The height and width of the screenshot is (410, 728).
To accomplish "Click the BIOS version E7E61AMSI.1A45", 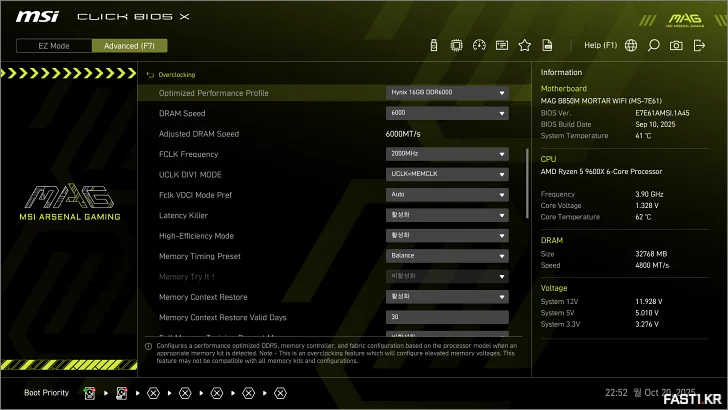I will (662, 113).
